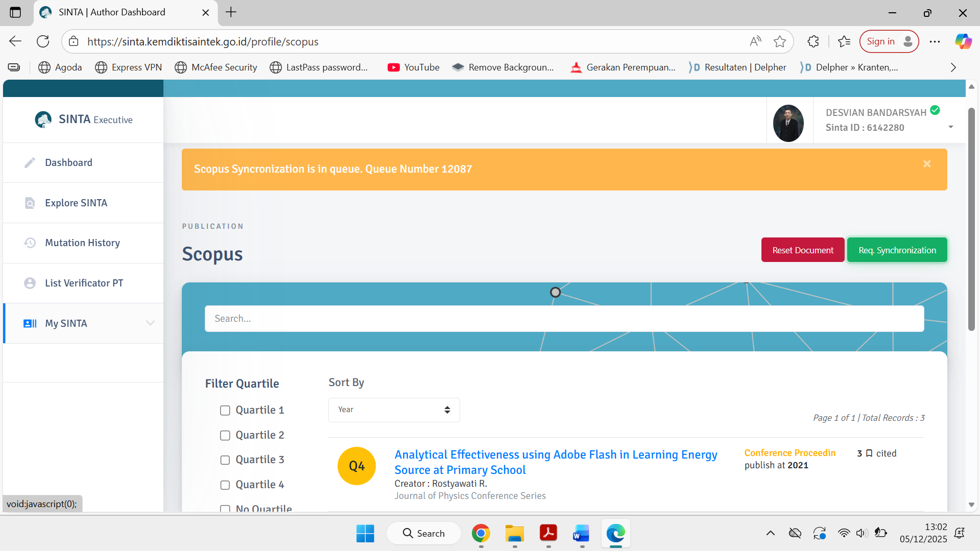This screenshot has width=980, height=551.
Task: Open browser Extensions puzzle icon
Action: pos(813,41)
